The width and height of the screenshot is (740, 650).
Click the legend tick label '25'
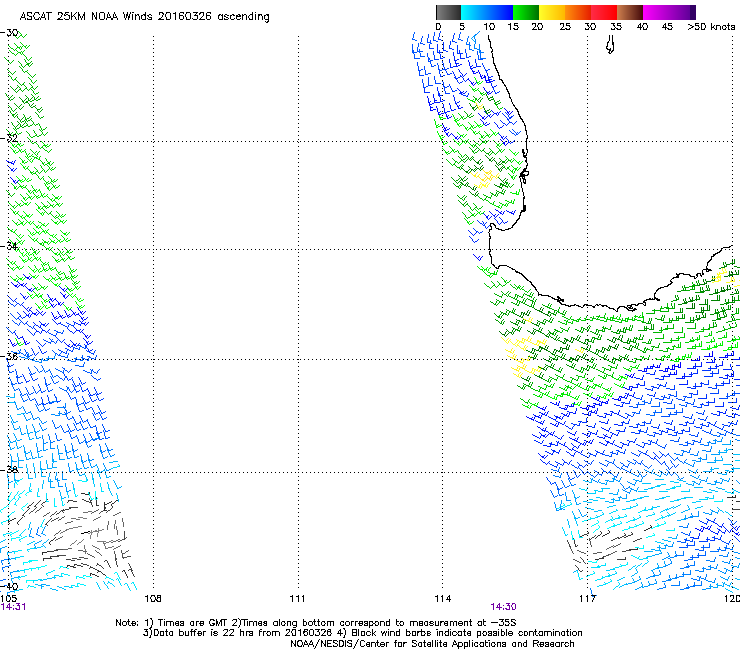[565, 27]
